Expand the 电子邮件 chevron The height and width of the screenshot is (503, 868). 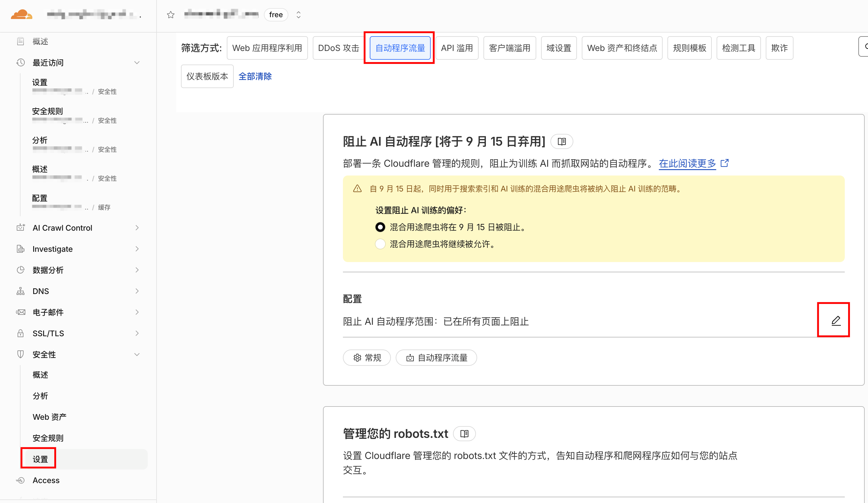point(137,312)
